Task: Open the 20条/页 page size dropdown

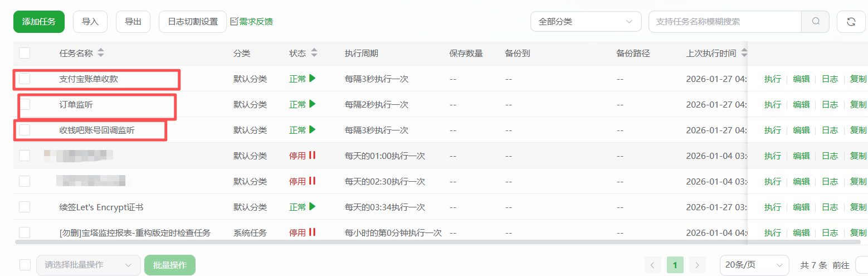Action: 754,265
